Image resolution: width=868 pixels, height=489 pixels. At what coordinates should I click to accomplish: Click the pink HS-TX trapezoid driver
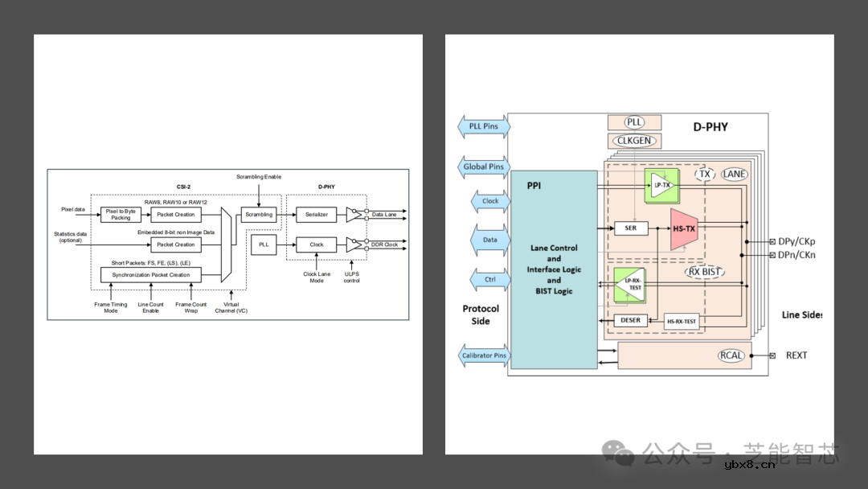[x=683, y=228]
